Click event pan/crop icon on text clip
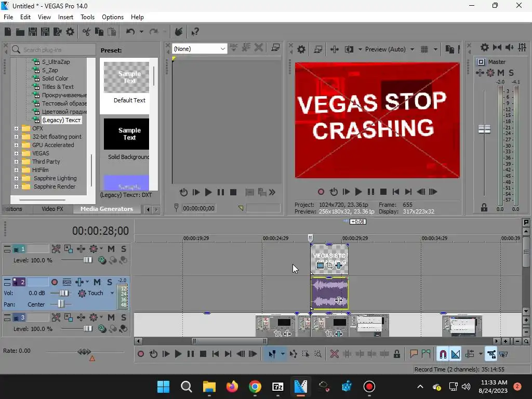The image size is (532, 399). [329, 265]
